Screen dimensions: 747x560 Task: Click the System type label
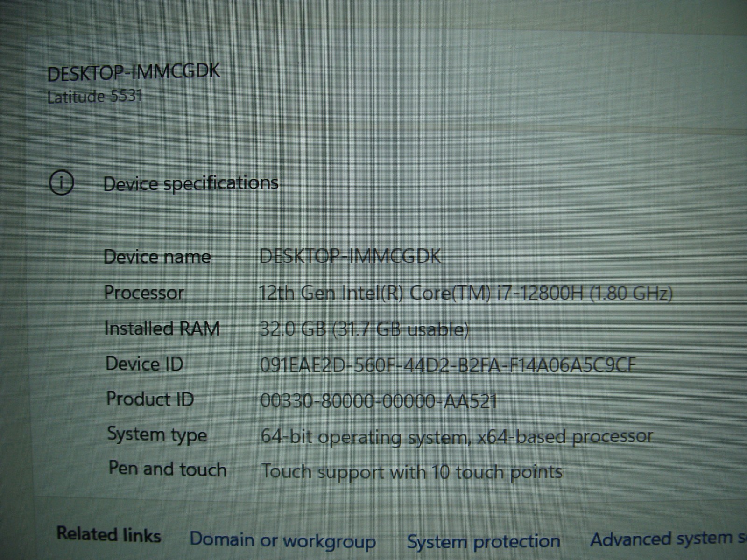point(157,434)
